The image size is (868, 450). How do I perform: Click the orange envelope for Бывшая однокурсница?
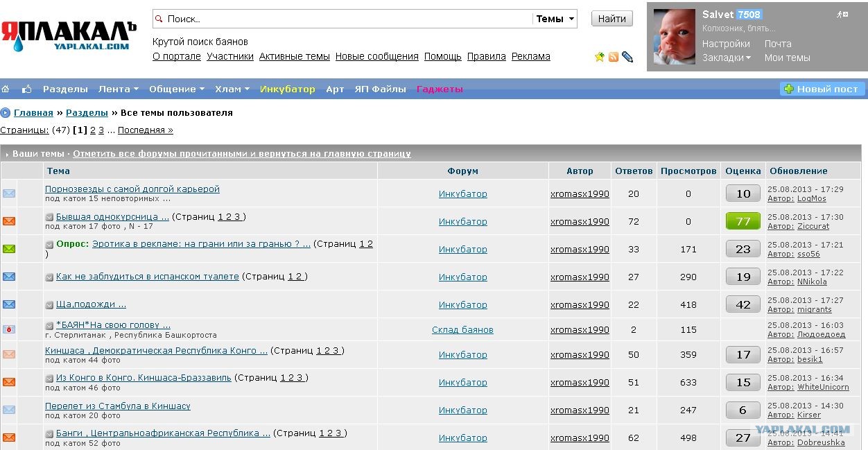(x=9, y=221)
